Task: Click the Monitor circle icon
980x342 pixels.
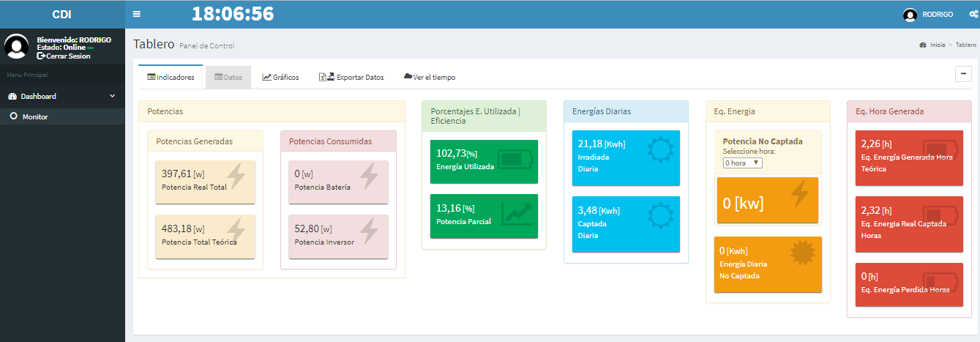Action: pos(13,116)
